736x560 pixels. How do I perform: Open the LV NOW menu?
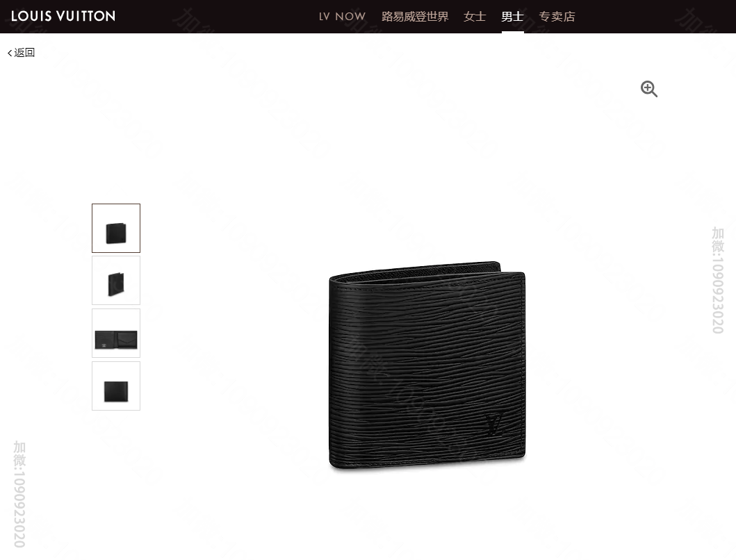(342, 17)
